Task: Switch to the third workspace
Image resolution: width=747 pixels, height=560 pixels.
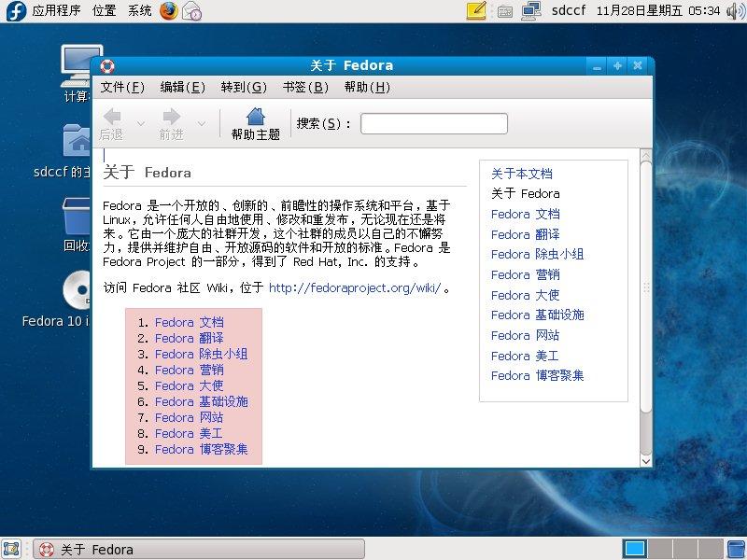Action: point(685,549)
